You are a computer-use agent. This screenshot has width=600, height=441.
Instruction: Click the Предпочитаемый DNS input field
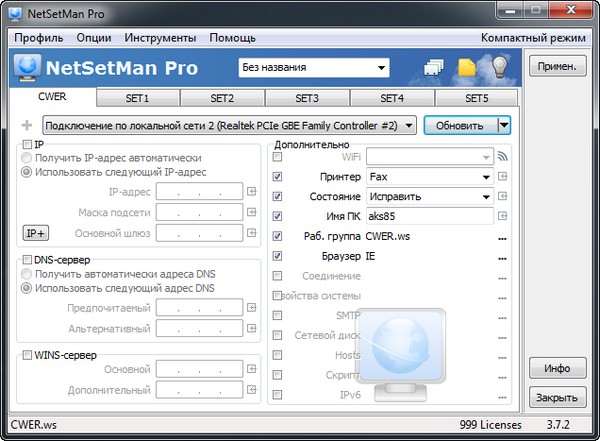(x=199, y=307)
